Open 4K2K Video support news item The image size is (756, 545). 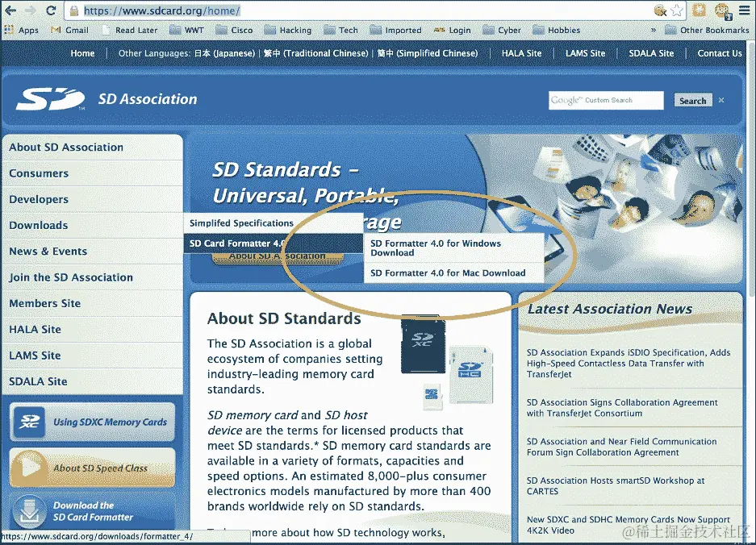(629, 525)
